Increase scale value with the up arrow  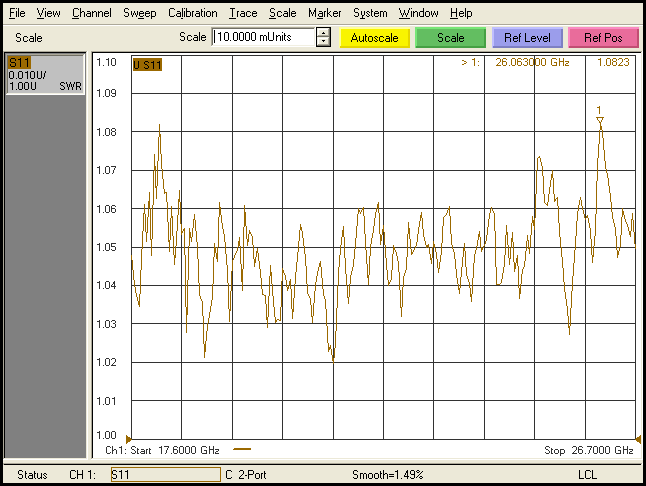click(323, 32)
